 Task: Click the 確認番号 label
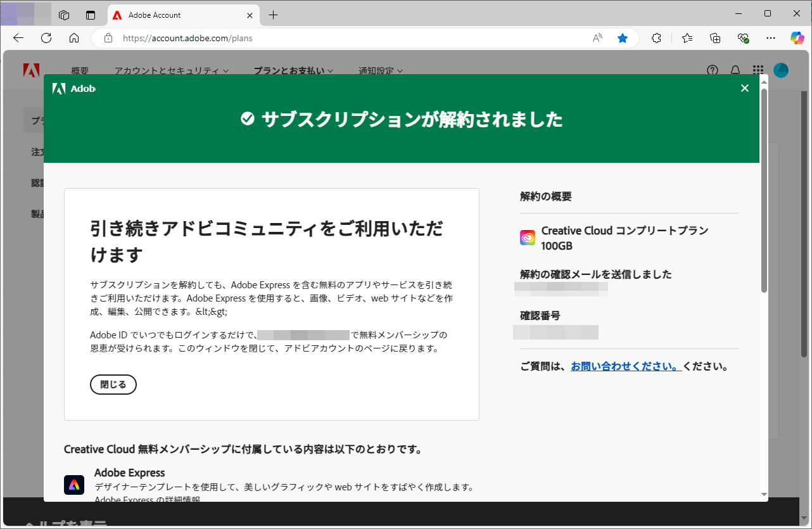(540, 315)
